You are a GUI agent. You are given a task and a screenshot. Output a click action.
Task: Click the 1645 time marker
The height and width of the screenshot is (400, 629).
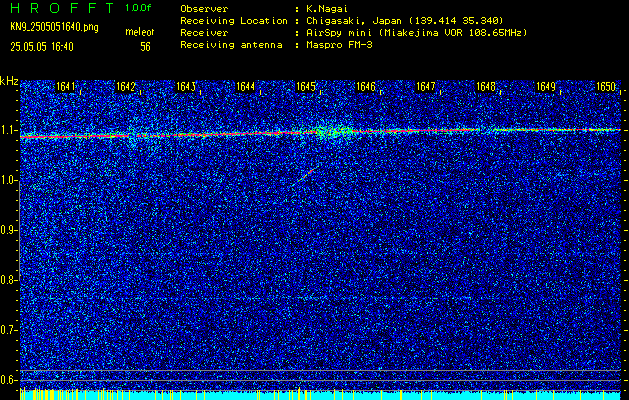[306, 86]
